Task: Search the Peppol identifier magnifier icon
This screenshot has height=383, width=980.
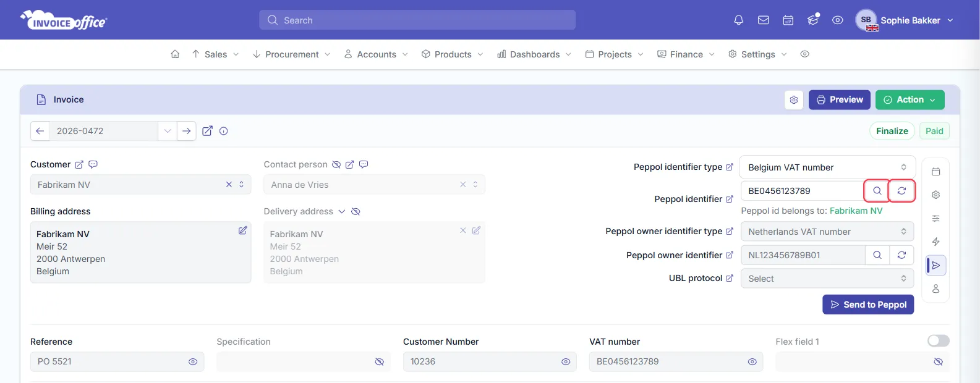Action: tap(877, 191)
